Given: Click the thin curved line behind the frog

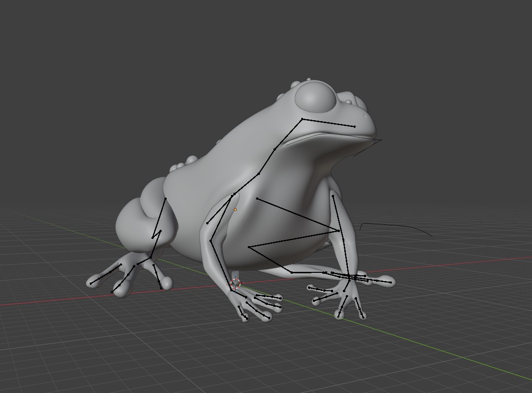Looking at the screenshot, I should pyautogui.click(x=396, y=228).
